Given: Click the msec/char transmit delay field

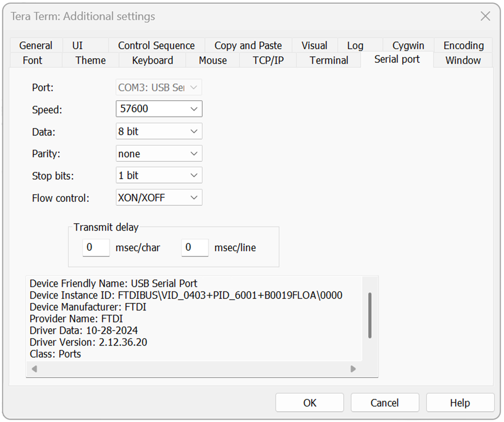Looking at the screenshot, I should point(96,248).
